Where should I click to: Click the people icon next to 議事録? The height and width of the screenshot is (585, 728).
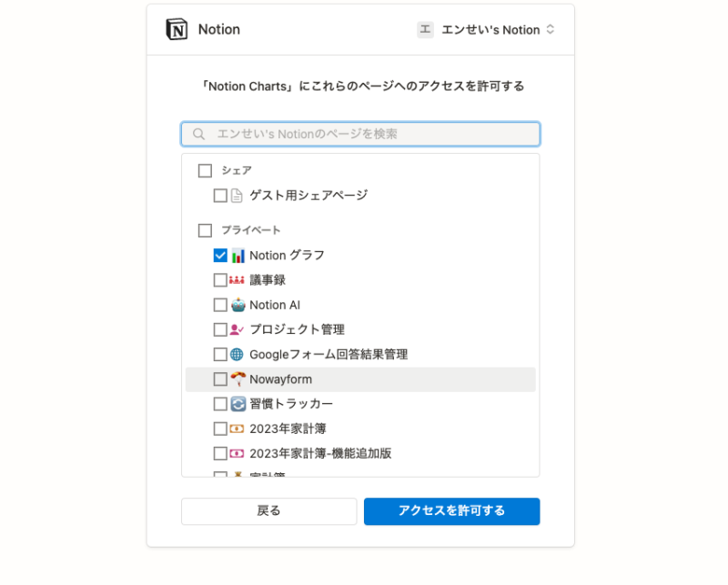tap(237, 280)
